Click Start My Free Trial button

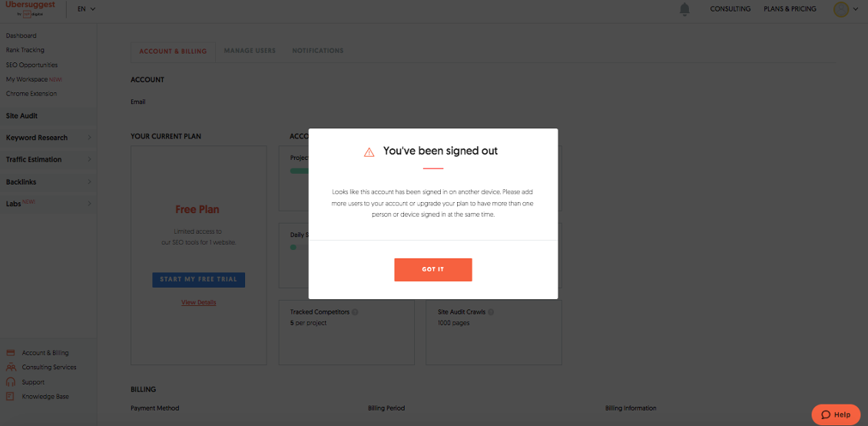[198, 279]
